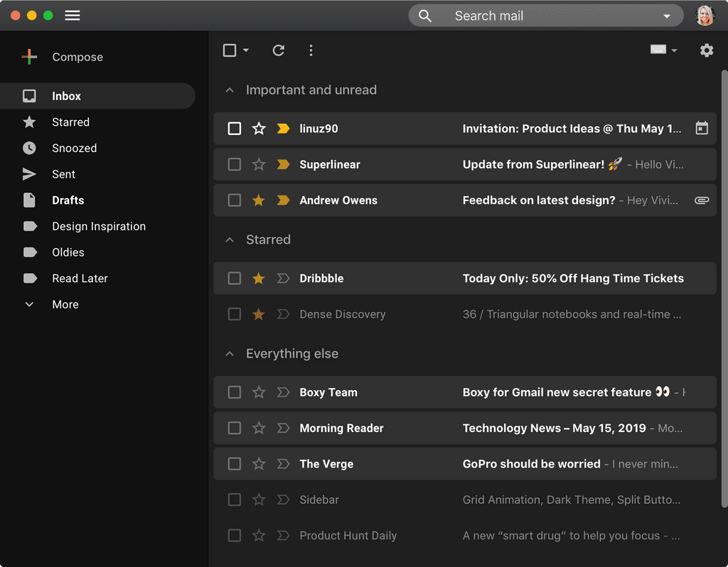Star the linuz90 email
This screenshot has height=567, width=728.
[259, 129]
